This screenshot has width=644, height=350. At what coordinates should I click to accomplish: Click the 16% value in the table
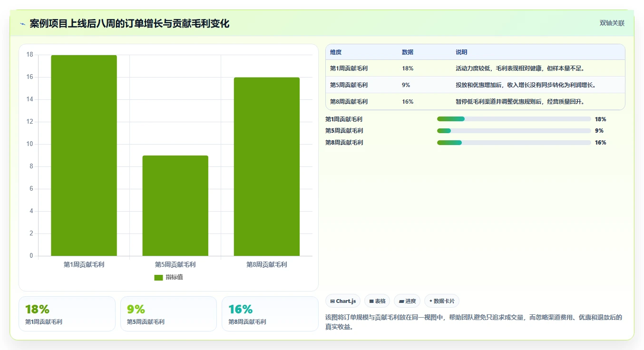[x=408, y=102]
